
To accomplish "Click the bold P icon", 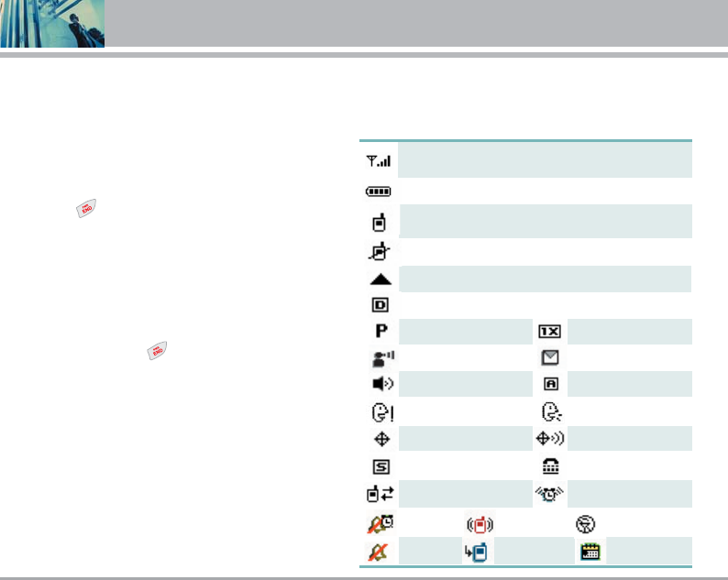I will [381, 331].
